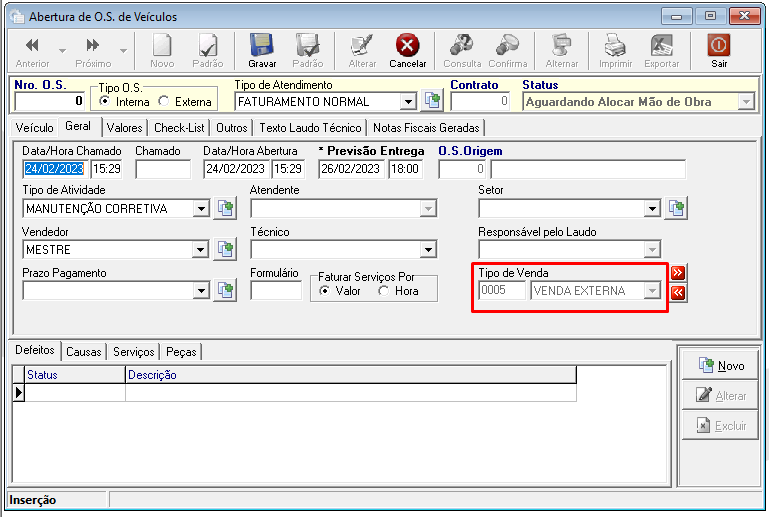This screenshot has width=769, height=517.
Task: Click the Status column header in grid
Action: click(75, 375)
